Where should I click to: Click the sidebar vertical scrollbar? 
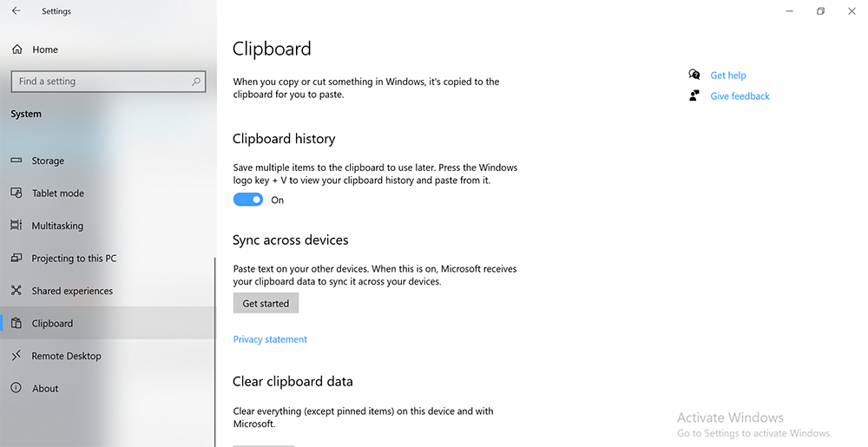pyautogui.click(x=214, y=352)
